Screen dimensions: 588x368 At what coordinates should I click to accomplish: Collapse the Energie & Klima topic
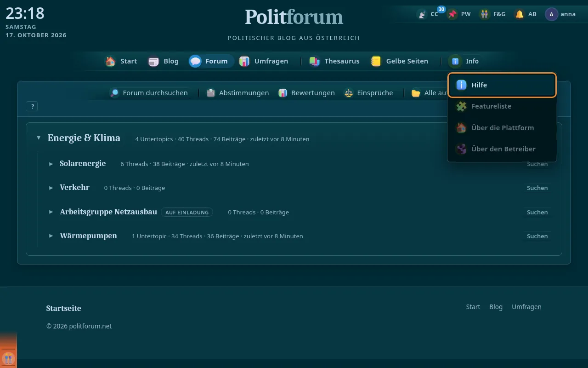pyautogui.click(x=39, y=138)
